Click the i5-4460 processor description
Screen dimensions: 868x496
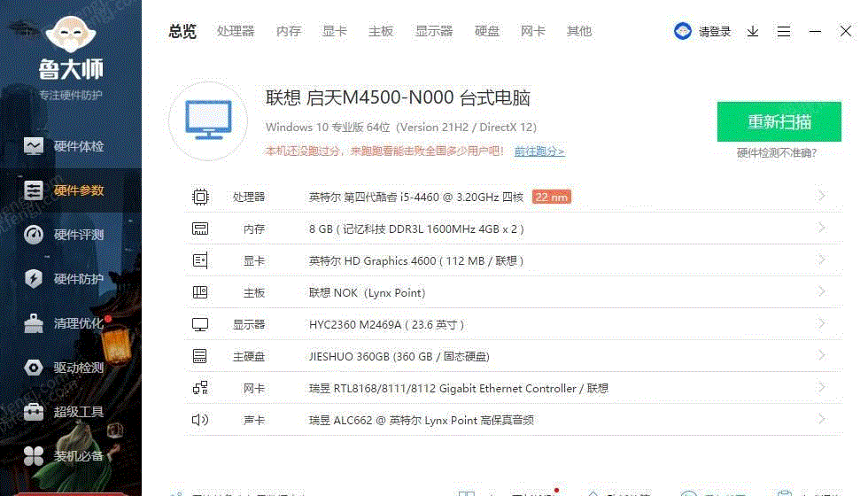pos(416,197)
